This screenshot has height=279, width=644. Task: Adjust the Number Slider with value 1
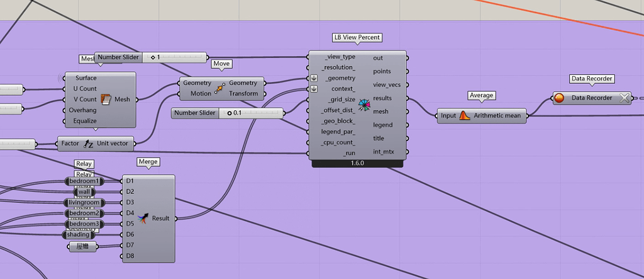tap(150, 57)
